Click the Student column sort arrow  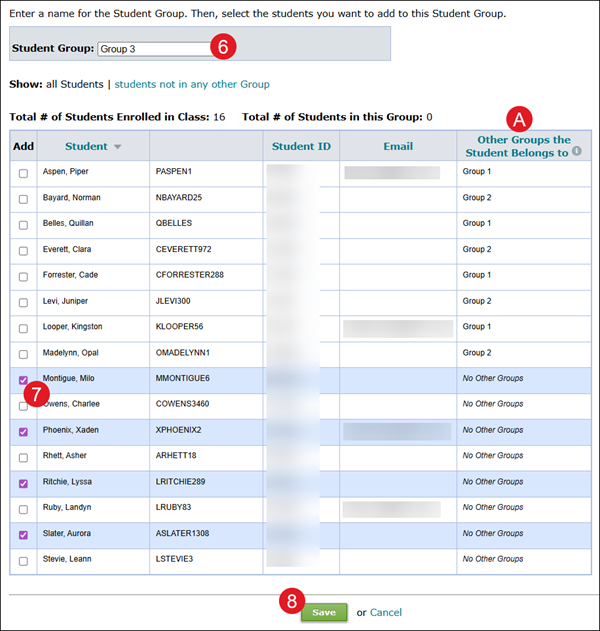click(x=117, y=147)
